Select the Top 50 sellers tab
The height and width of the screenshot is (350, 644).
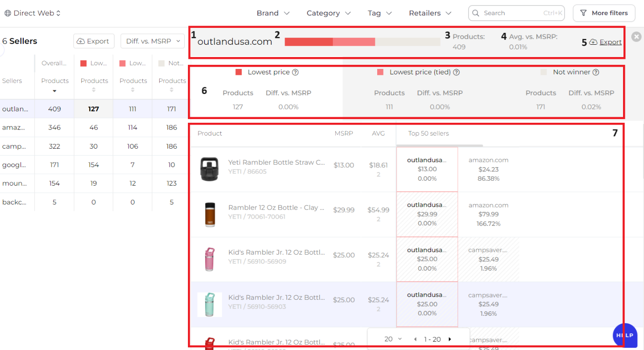[428, 134]
